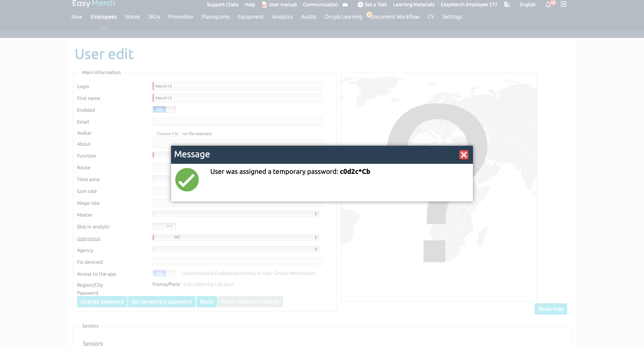Image resolution: width=644 pixels, height=348 pixels.
Task: Click the notification bell icon
Action: (x=548, y=5)
